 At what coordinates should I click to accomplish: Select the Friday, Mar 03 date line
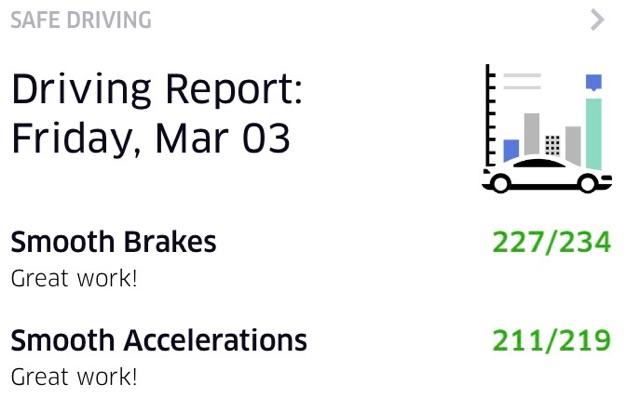(x=150, y=138)
